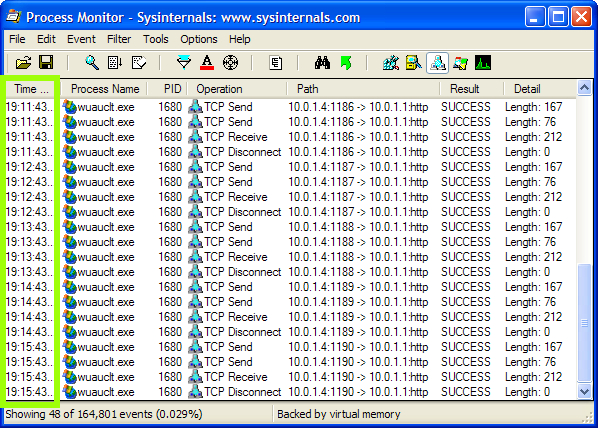Image resolution: width=598 pixels, height=428 pixels.
Task: Toggle Show Profiling Events graph icon
Action: (483, 63)
